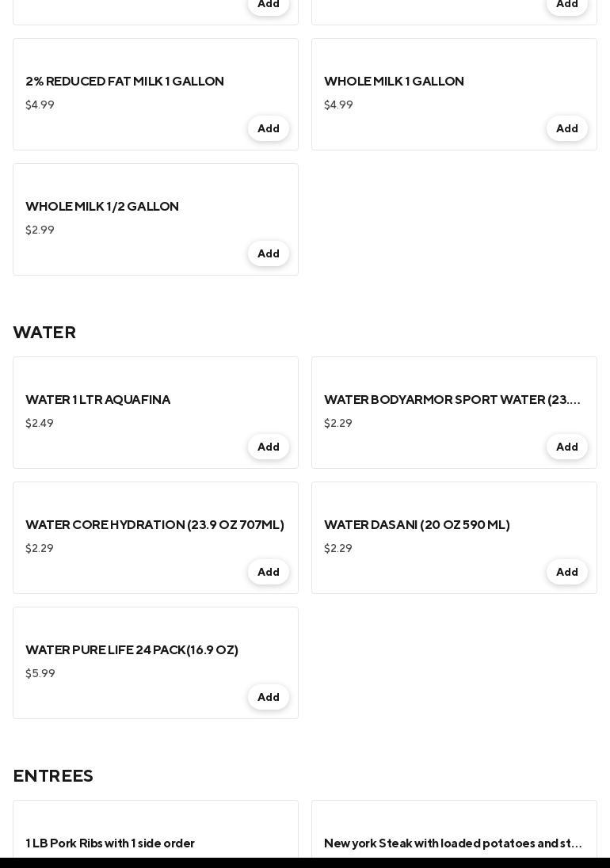View Whole Milk 1/2 Gallon details

click(102, 207)
